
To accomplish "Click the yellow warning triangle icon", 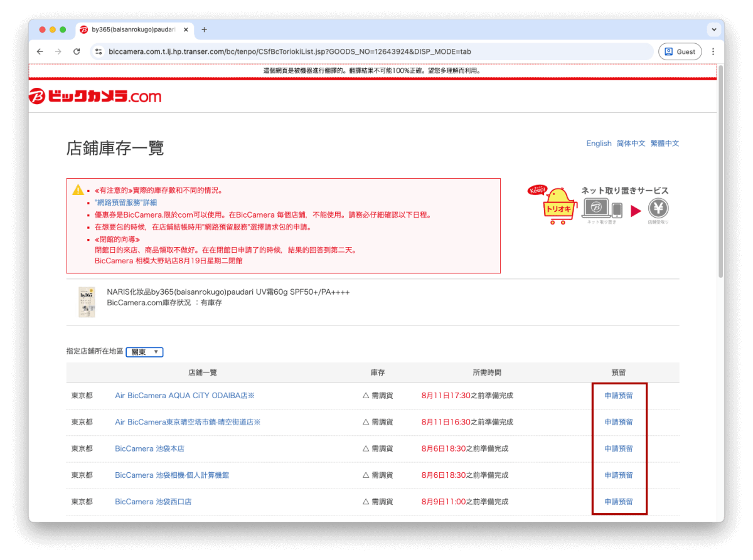I will (78, 189).
